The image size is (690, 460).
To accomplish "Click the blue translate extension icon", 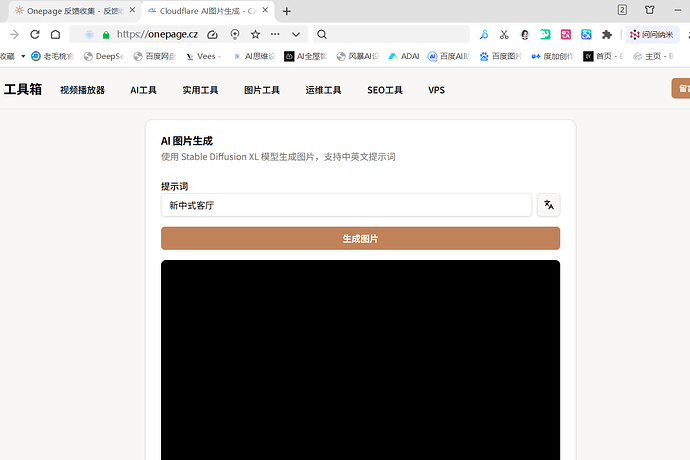I will pyautogui.click(x=586, y=34).
